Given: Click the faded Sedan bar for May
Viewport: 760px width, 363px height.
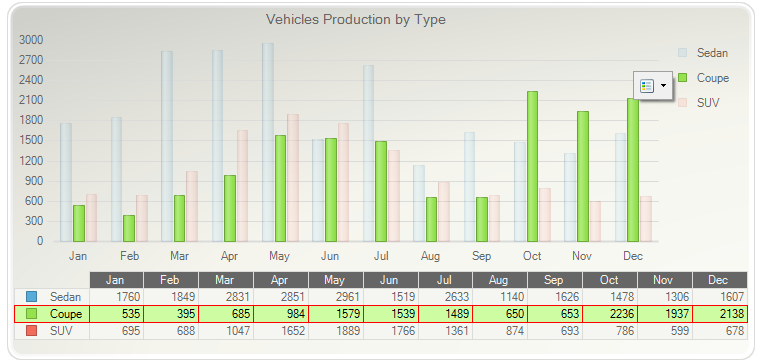Looking at the screenshot, I should pyautogui.click(x=268, y=142).
